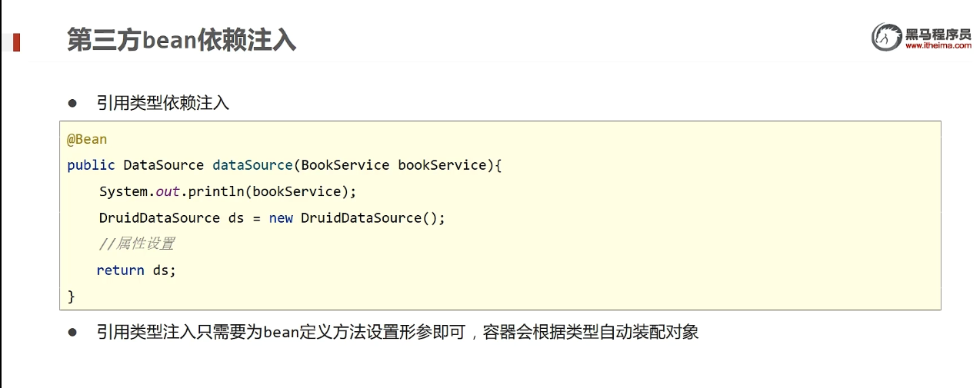This screenshot has width=980, height=388.
Task: Click the return ds; statement
Action: [136, 270]
